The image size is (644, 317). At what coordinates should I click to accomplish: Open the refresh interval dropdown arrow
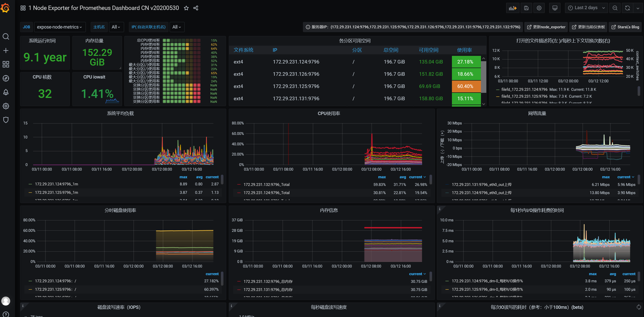coord(638,8)
